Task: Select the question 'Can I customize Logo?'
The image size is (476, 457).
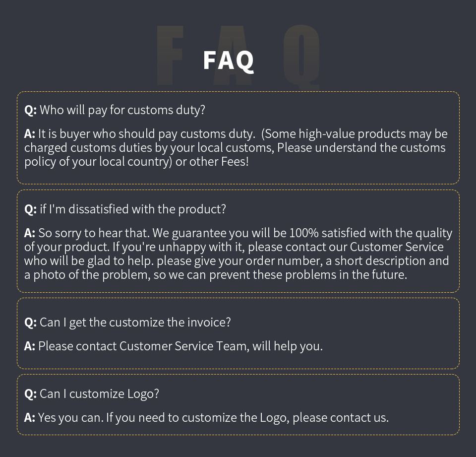Action: (x=92, y=394)
